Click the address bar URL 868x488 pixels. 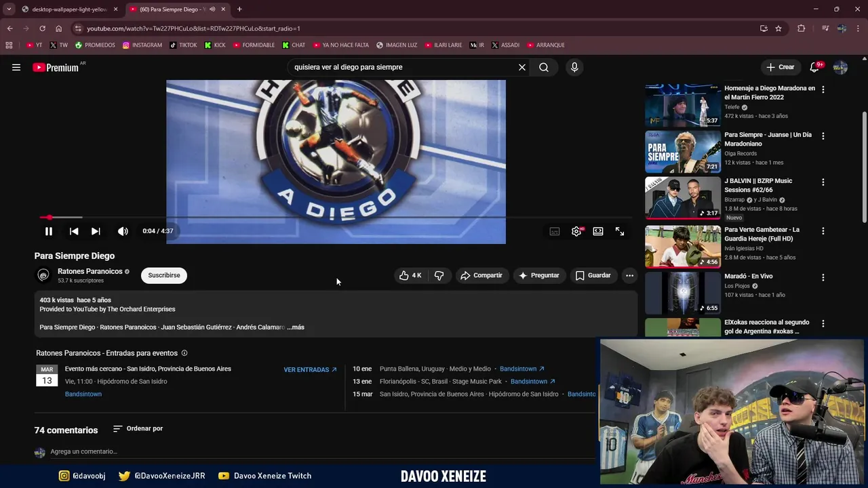193,28
